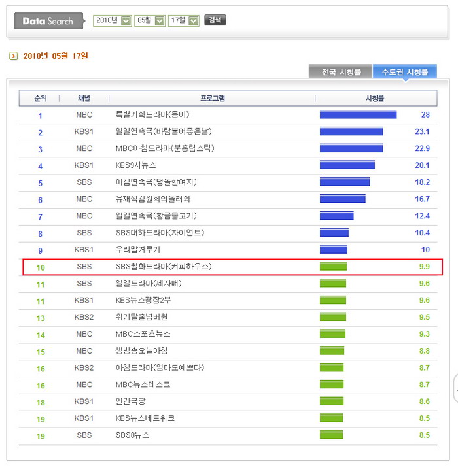Select program 특별기획드라마(동이)
This screenshot has width=458, height=476.
[x=152, y=115]
